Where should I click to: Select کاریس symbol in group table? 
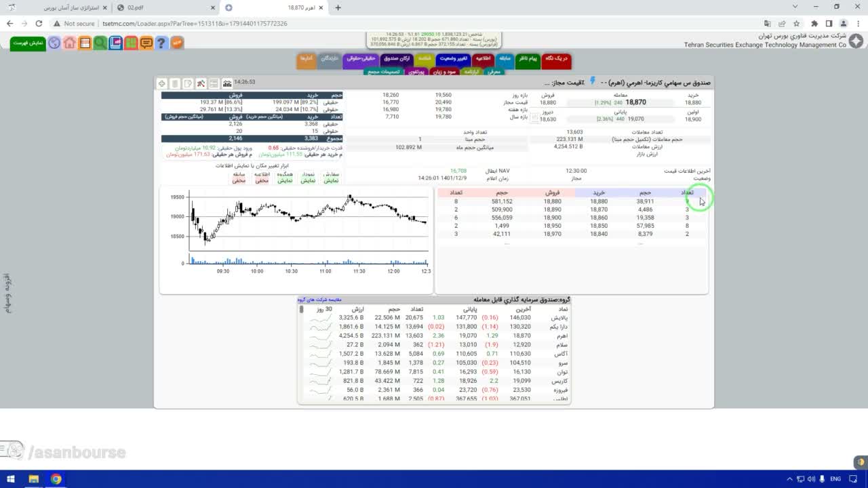[x=560, y=381]
